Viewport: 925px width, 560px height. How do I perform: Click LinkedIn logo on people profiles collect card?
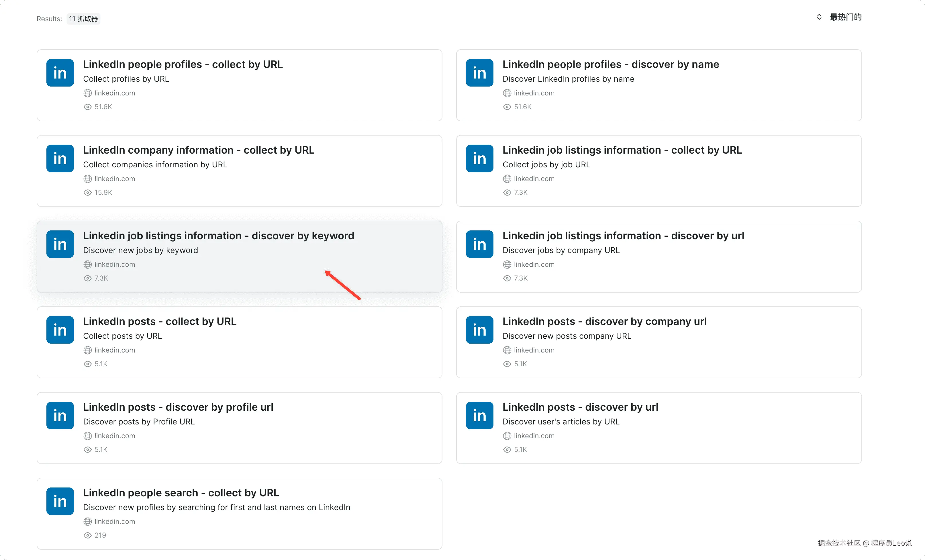click(x=60, y=73)
